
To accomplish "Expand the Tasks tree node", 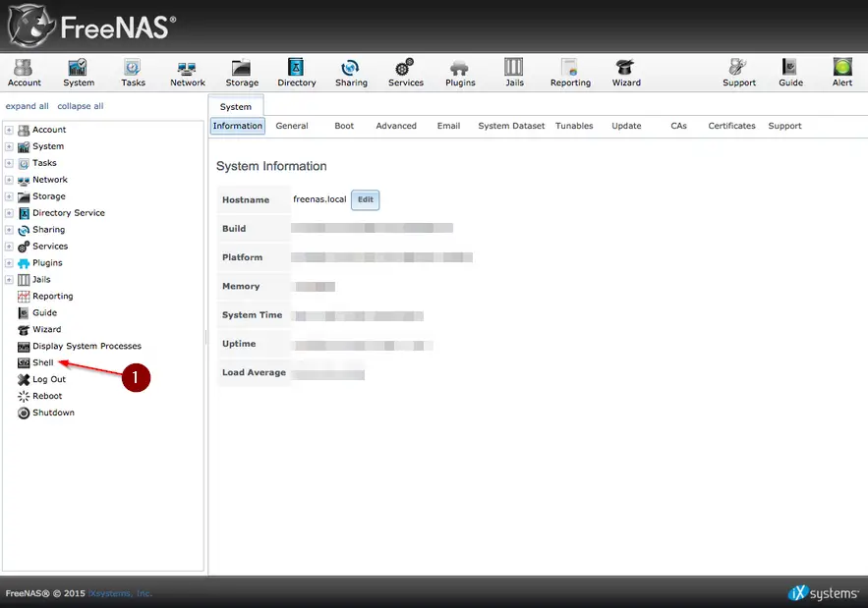I will [9, 163].
